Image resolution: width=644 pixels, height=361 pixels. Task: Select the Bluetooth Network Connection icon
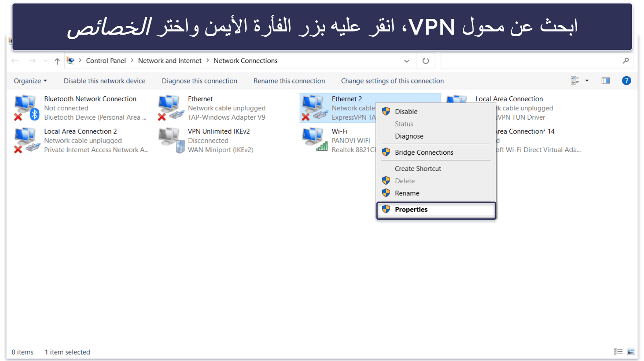click(27, 108)
